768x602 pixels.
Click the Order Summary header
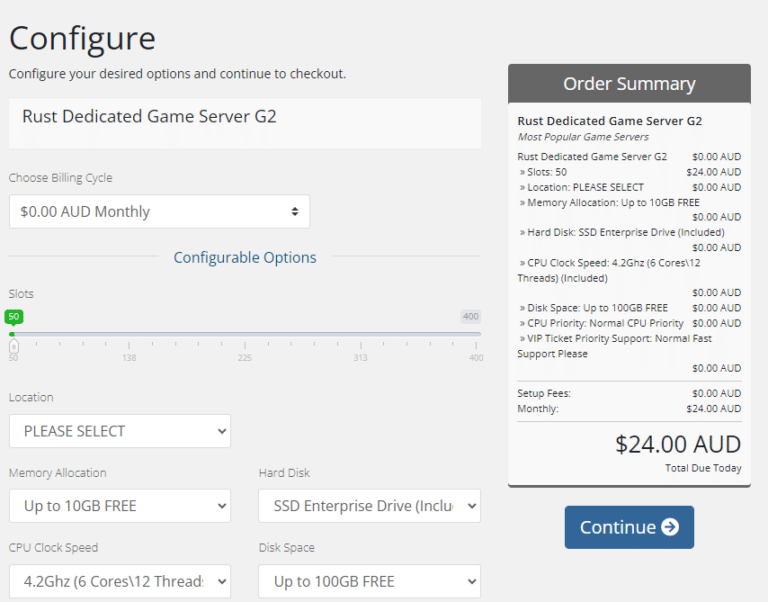coord(629,84)
